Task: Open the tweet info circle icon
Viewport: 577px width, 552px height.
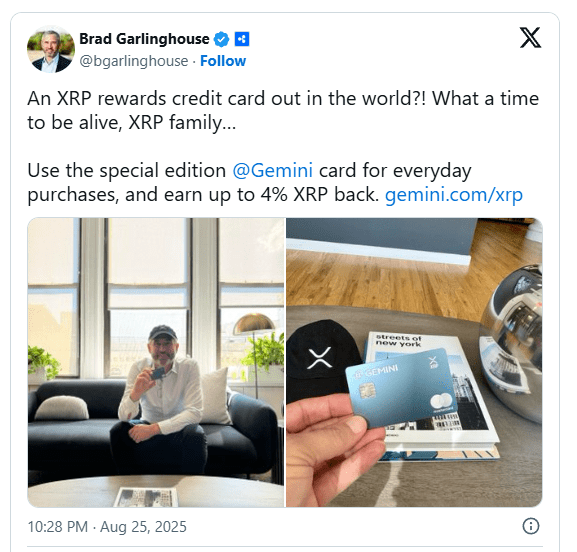Action: pyautogui.click(x=531, y=526)
